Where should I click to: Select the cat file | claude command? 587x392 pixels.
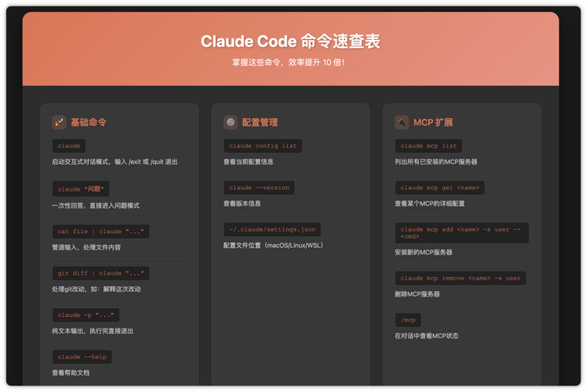click(100, 231)
